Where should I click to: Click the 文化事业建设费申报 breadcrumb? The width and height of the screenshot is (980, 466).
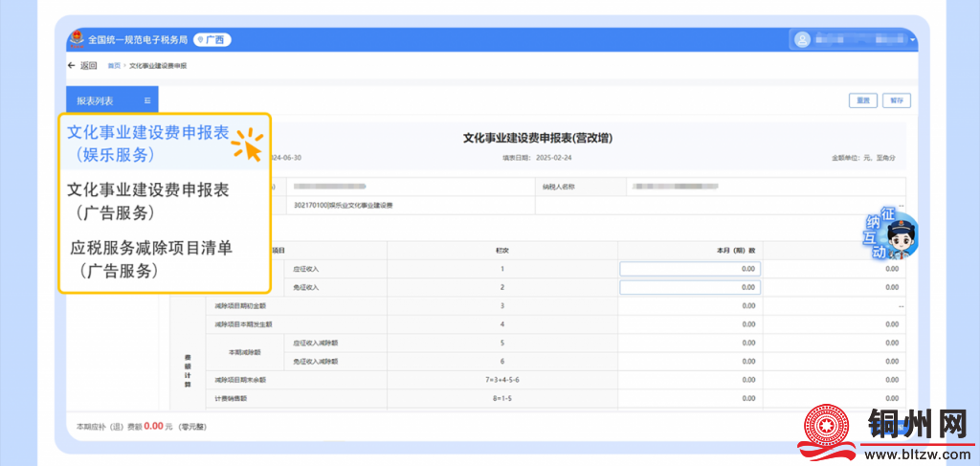click(x=158, y=66)
